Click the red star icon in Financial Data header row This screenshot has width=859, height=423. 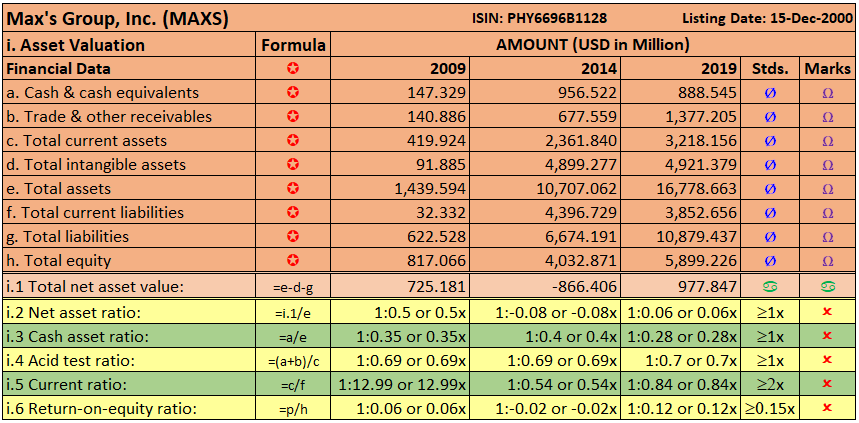click(x=293, y=68)
